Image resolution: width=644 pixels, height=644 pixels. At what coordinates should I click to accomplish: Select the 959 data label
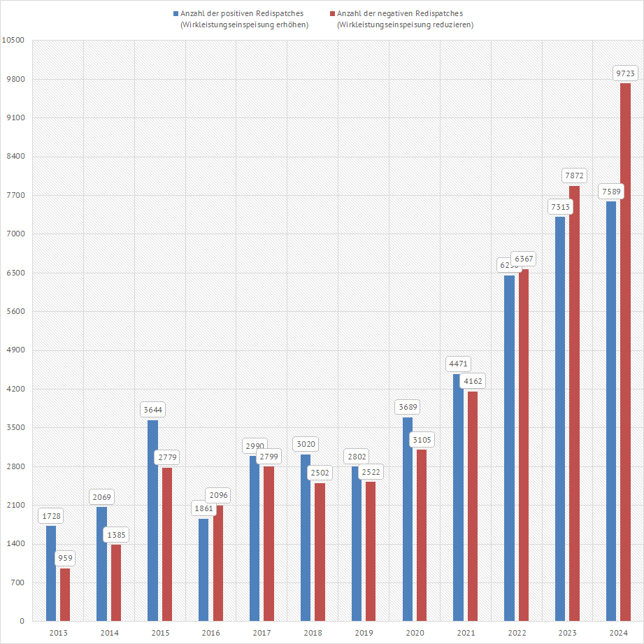(65, 558)
